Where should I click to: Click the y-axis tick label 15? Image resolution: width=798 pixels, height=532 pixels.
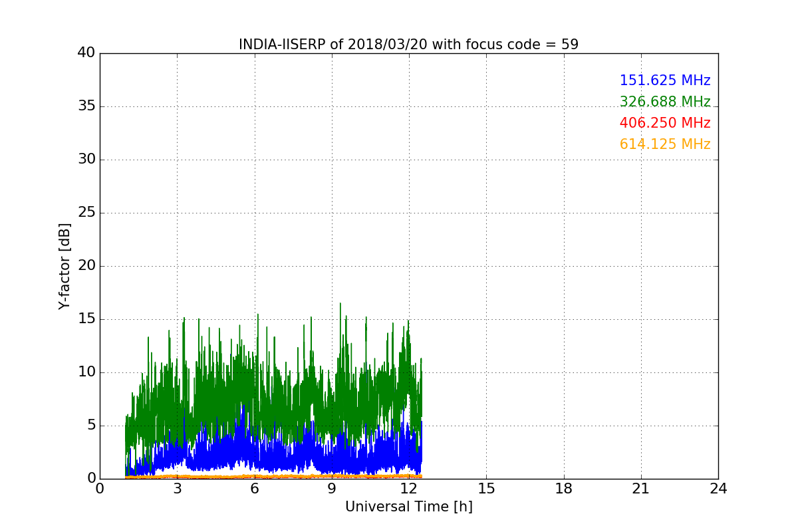click(86, 319)
